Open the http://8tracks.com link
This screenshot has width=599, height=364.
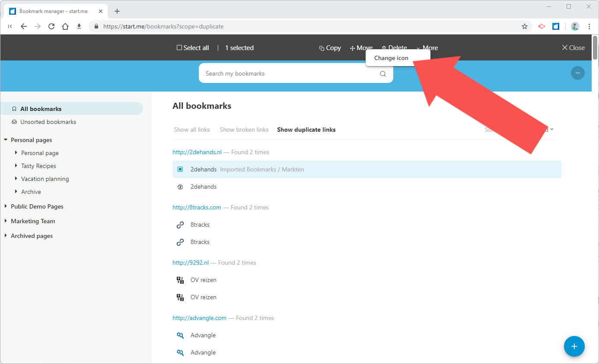(197, 207)
